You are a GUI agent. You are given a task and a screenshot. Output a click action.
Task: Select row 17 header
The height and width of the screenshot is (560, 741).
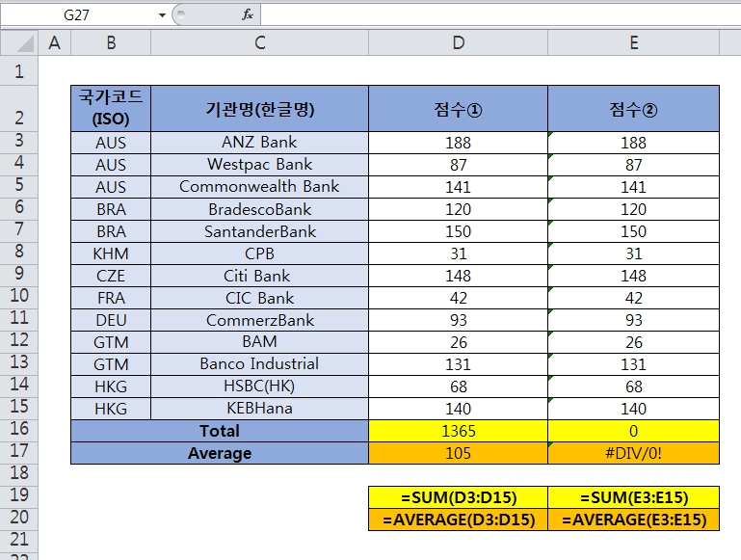[19, 451]
